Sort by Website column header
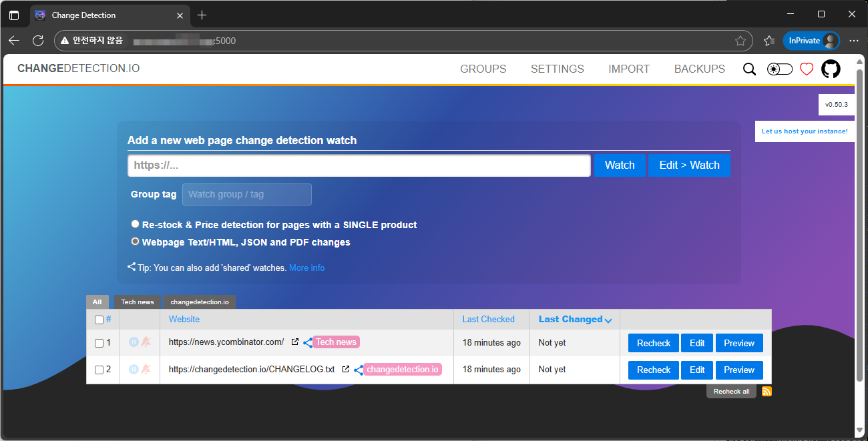The image size is (868, 441). 184,319
